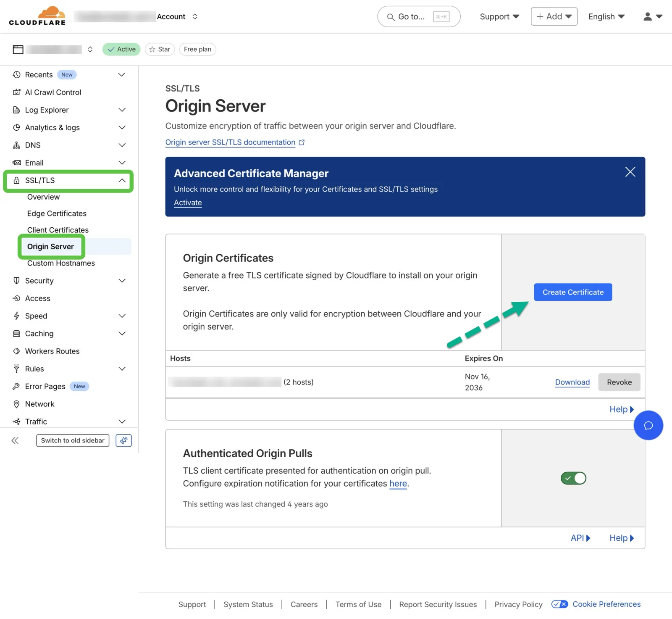Revoke the certificate expiring Nov 16, 2036
The image size is (672, 619).
pyautogui.click(x=619, y=382)
